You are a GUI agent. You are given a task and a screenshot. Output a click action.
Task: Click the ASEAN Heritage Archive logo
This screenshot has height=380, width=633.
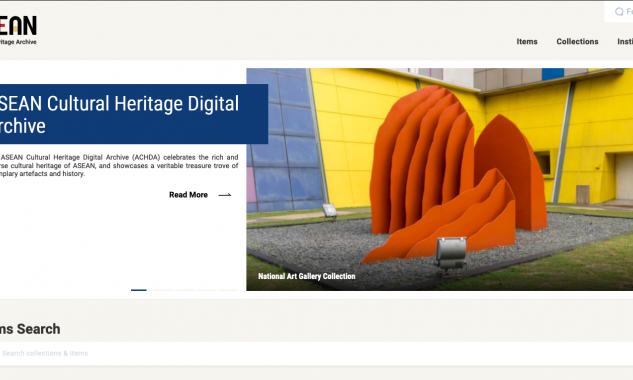tap(18, 30)
